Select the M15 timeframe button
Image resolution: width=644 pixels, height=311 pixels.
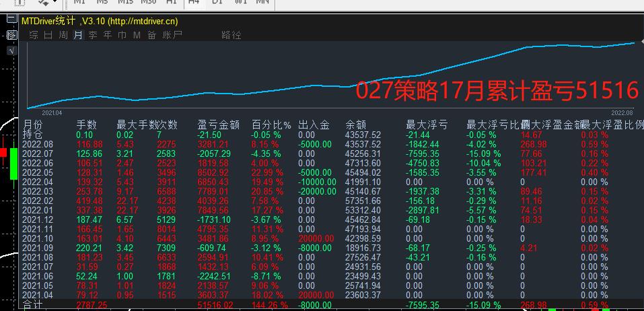click(x=125, y=2)
